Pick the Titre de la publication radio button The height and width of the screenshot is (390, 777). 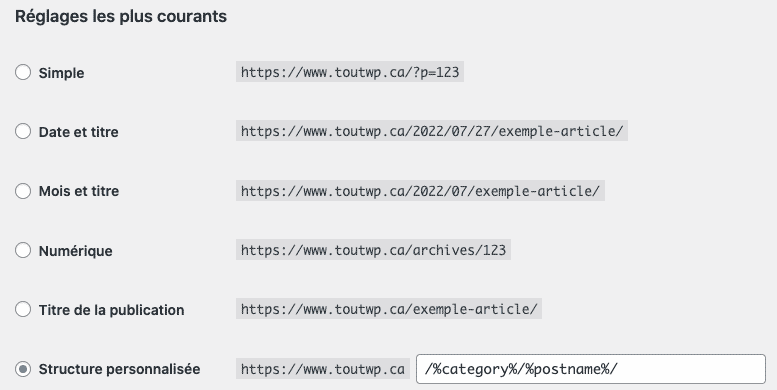pos(23,309)
